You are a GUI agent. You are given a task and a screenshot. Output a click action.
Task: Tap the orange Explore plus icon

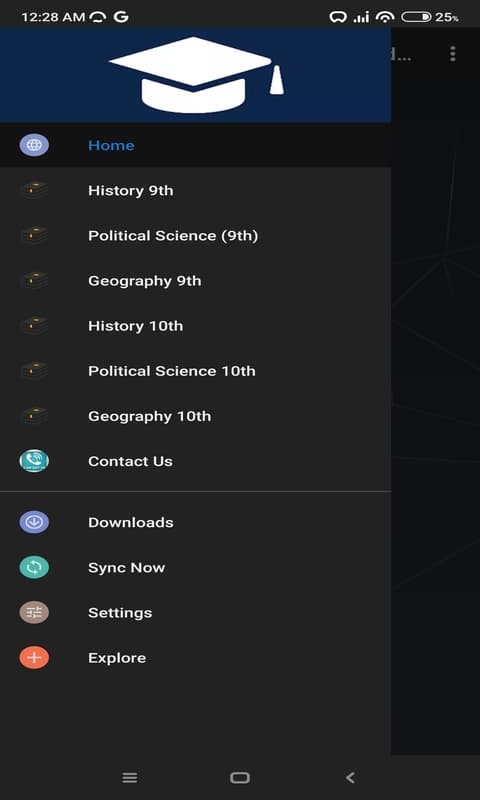[34, 658]
